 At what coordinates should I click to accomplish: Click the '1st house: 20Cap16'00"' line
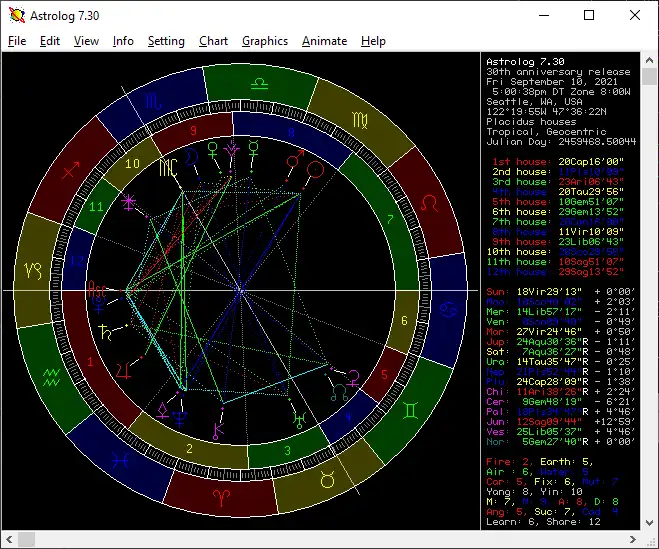[558, 162]
